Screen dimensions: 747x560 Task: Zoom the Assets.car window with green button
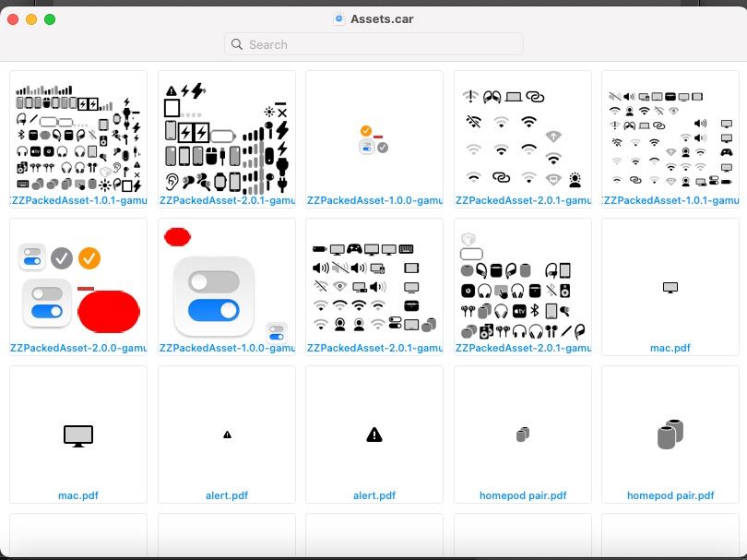pyautogui.click(x=50, y=19)
